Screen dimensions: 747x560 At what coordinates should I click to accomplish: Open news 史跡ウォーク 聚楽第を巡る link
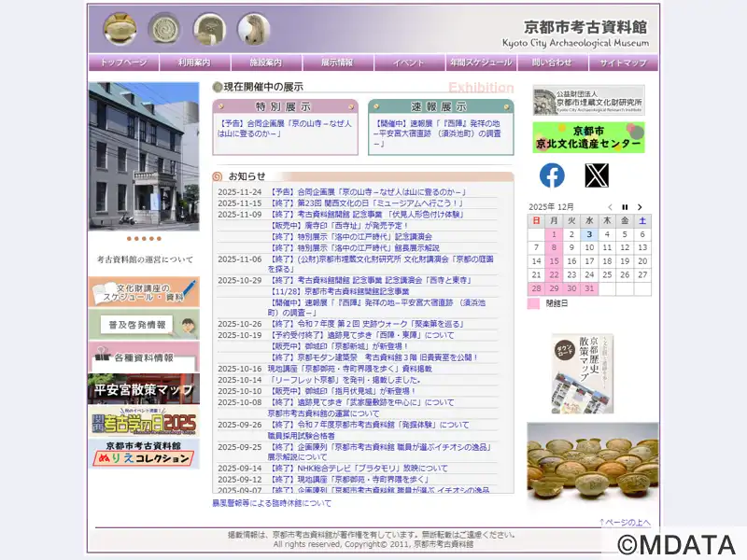[366, 324]
